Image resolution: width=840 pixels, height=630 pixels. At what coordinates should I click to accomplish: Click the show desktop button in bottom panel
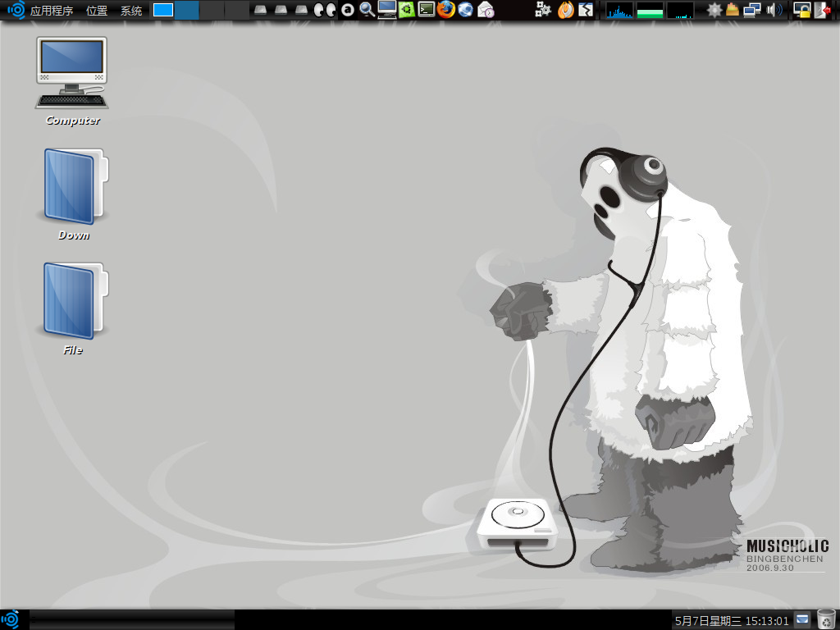[x=802, y=620]
